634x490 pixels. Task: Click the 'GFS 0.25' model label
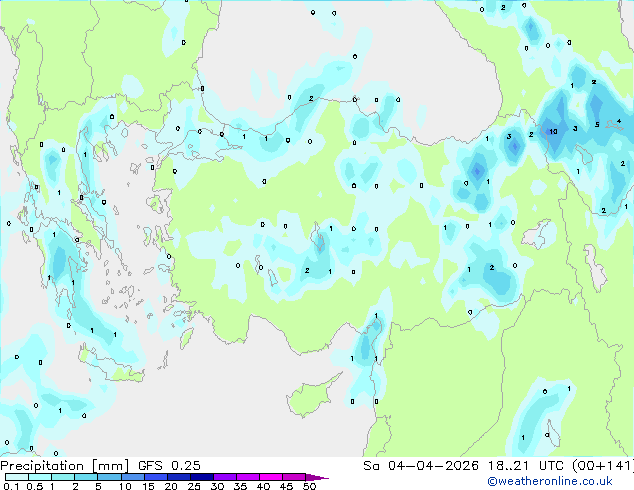(169, 466)
